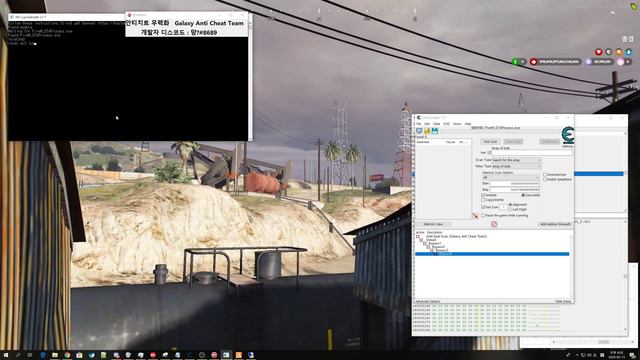The image size is (640, 360).
Task: Open Google Chrome from the taskbar
Action: coord(67,355)
